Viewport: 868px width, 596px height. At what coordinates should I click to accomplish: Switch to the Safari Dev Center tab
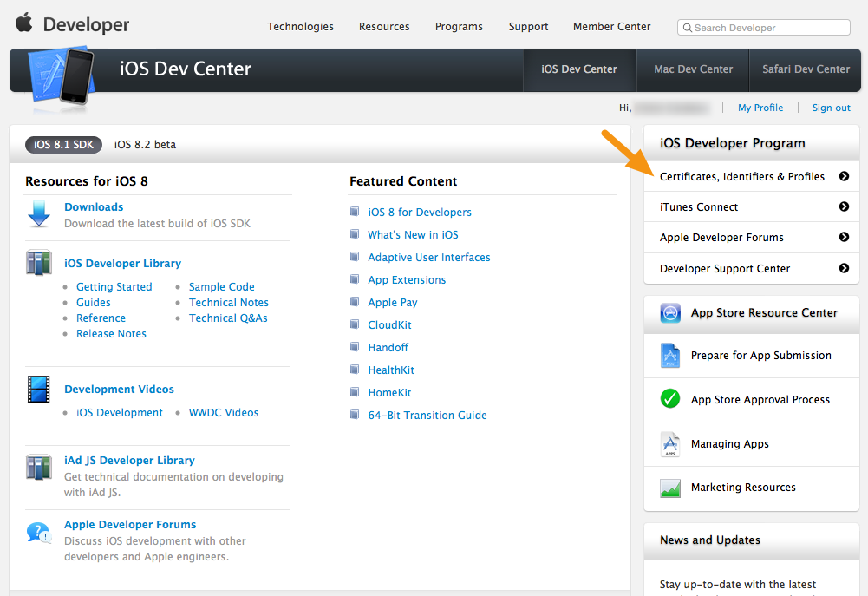coord(806,69)
